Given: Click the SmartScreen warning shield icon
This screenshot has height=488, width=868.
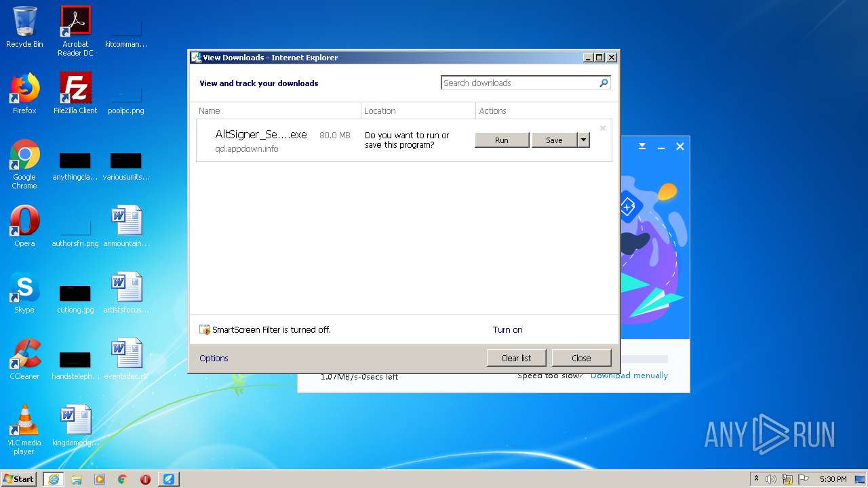Looking at the screenshot, I should (x=205, y=329).
